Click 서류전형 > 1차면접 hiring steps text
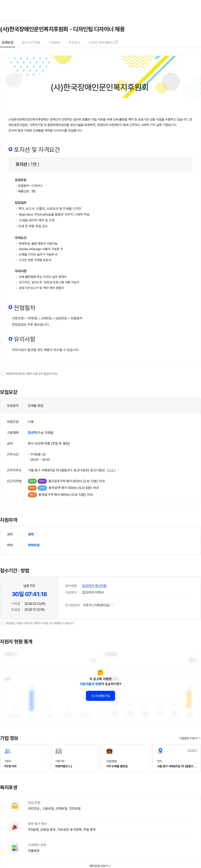Screen dimensions: 201x868 pos(47,318)
